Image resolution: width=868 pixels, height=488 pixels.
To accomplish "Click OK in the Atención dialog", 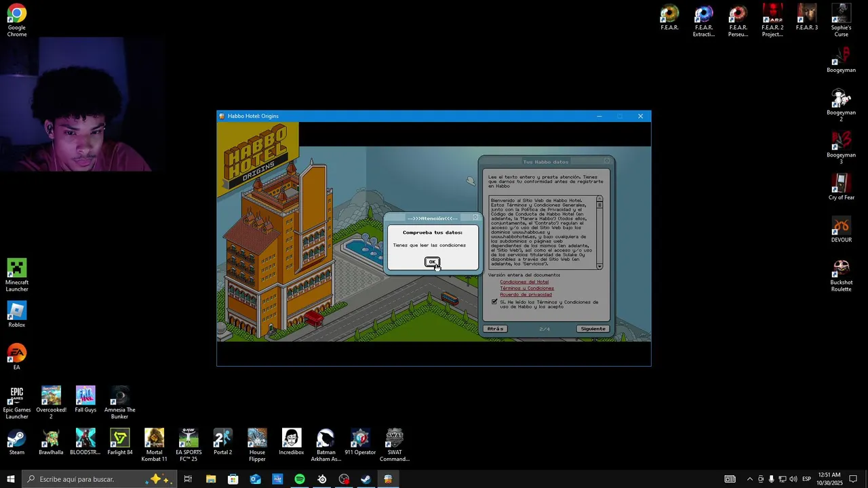I will pos(432,262).
